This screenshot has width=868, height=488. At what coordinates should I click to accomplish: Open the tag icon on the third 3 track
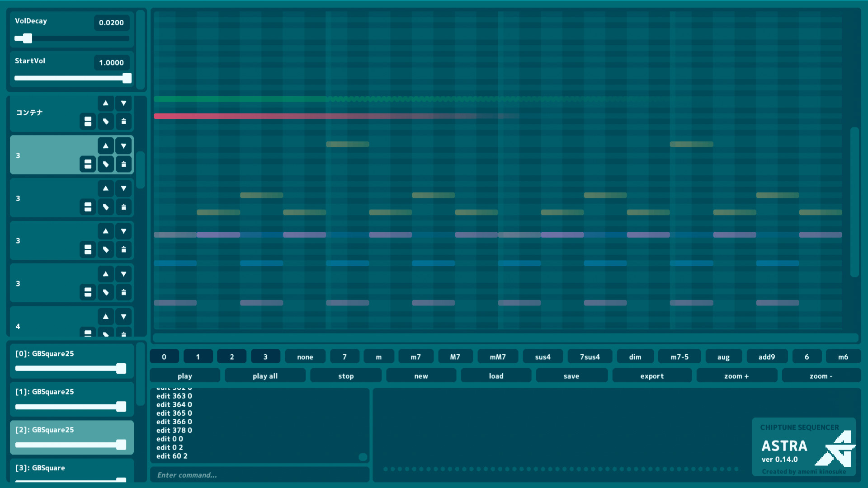point(106,249)
